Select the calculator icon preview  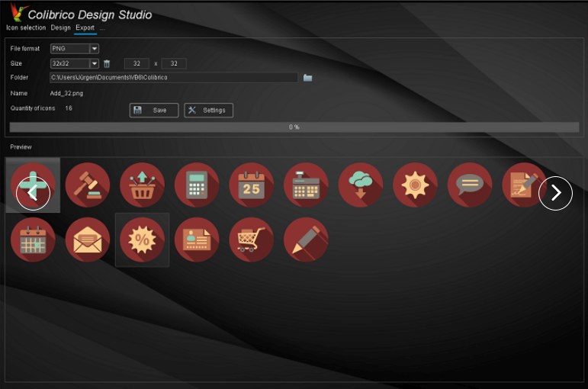point(197,185)
